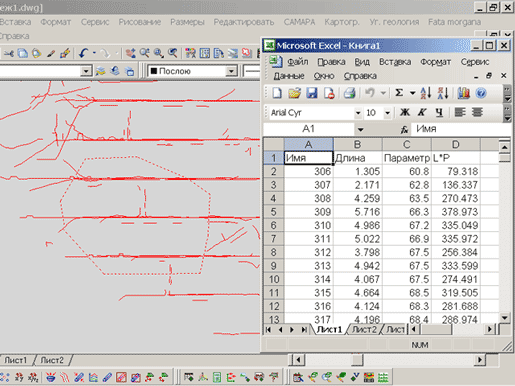Click the Excel vertical scrollbar down arrow
Viewport: 515px width, 386px height.
point(505,318)
